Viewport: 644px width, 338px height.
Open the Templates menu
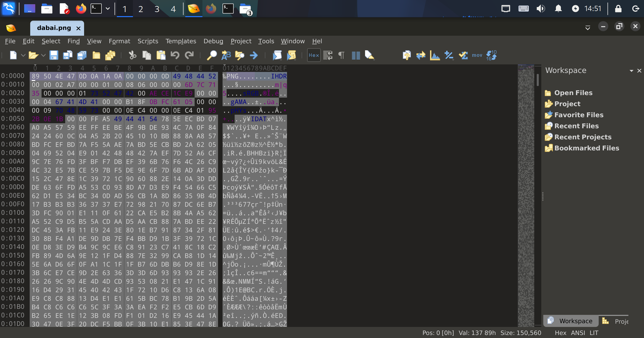tap(181, 41)
